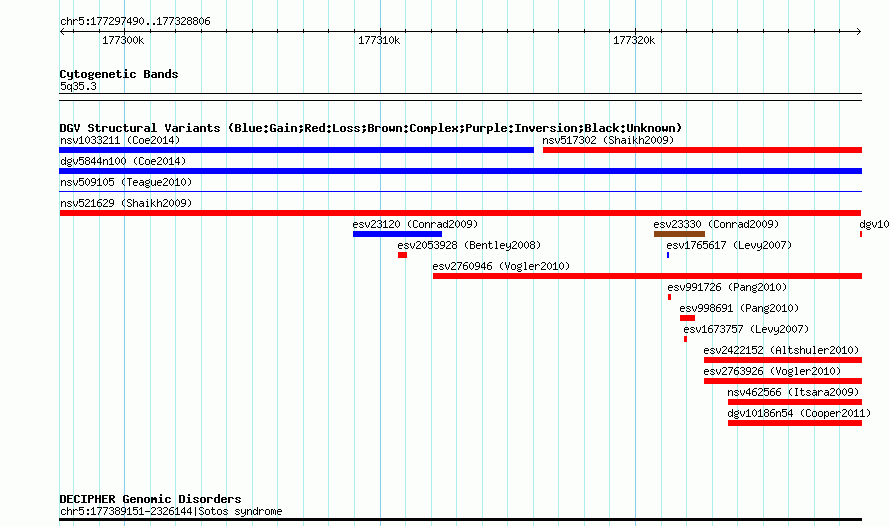Click the red nsv462566 loss bar
The width and height of the screenshot is (890, 526).
(x=795, y=402)
